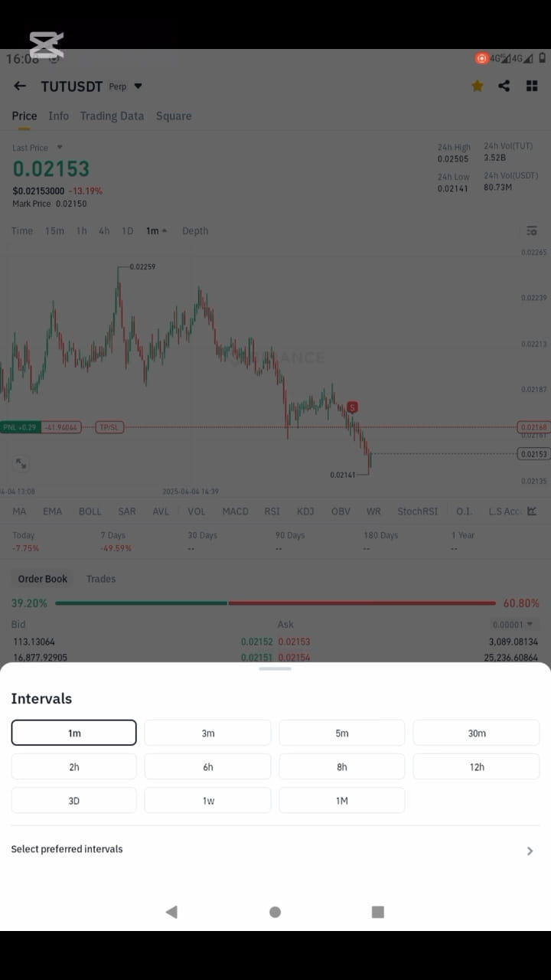Select the 1m interval option
Screen dimensions: 551x980
tap(74, 733)
